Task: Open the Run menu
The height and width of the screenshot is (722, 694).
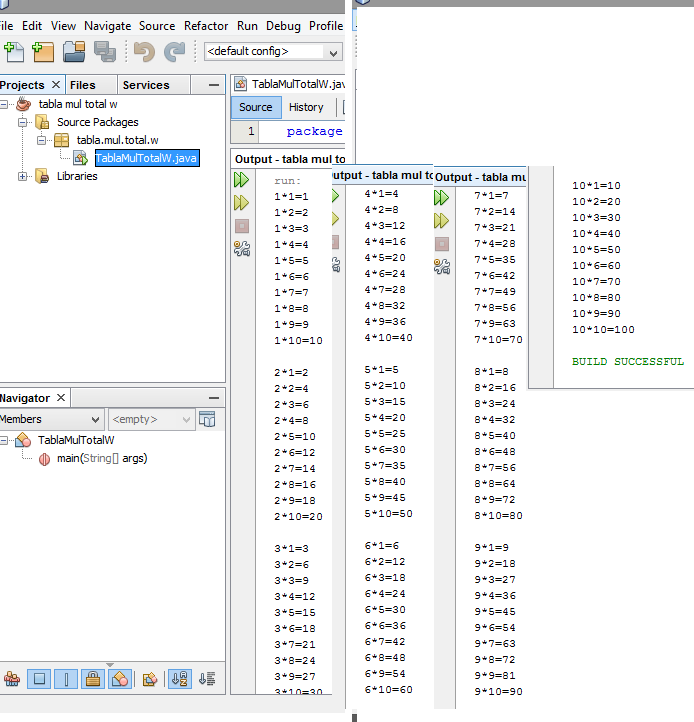Action: pyautogui.click(x=247, y=26)
